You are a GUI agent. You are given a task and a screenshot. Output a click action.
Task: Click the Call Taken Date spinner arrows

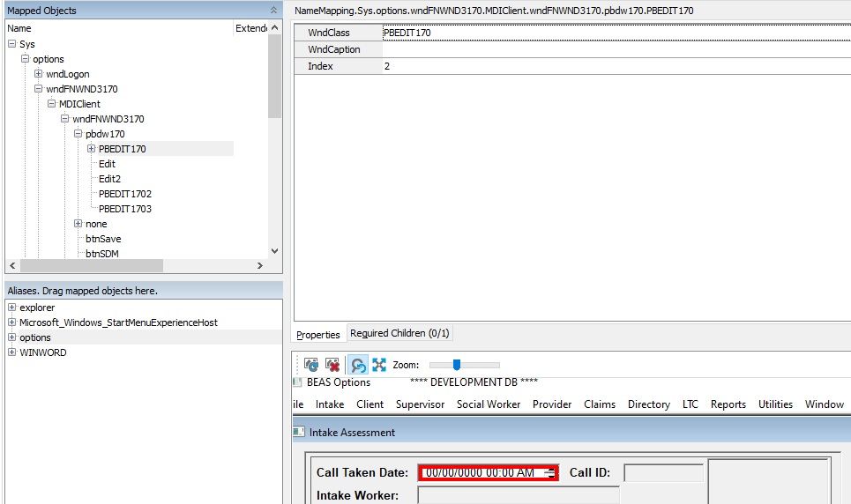click(549, 473)
